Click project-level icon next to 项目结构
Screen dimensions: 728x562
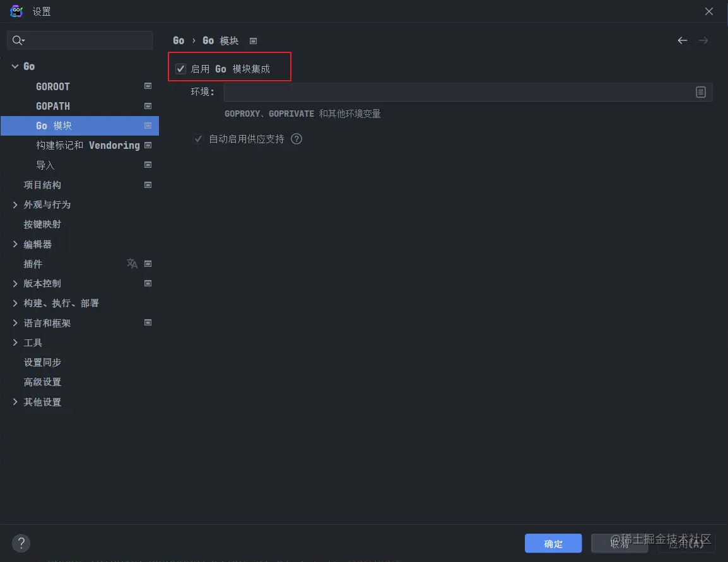[x=148, y=185]
